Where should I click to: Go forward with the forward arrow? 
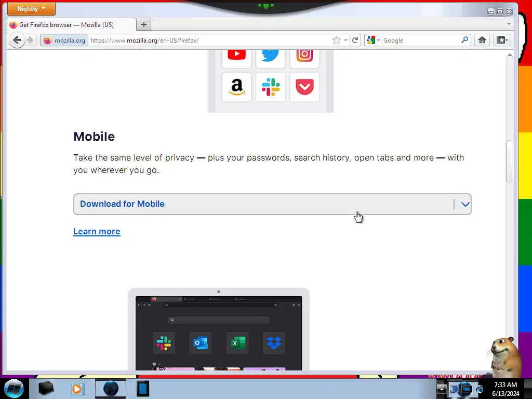coord(30,41)
